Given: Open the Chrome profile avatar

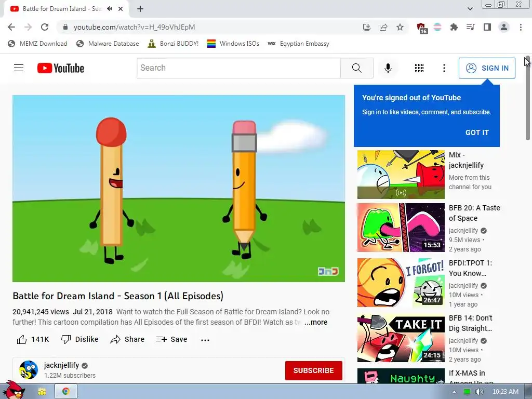Looking at the screenshot, I should point(504,27).
